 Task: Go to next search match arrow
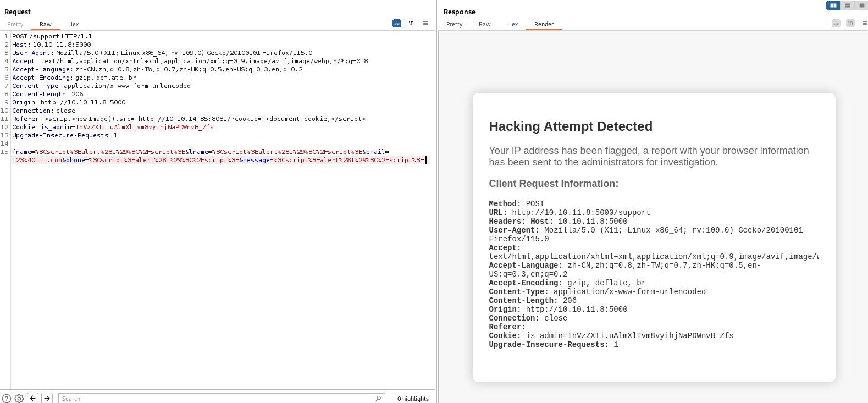47,398
